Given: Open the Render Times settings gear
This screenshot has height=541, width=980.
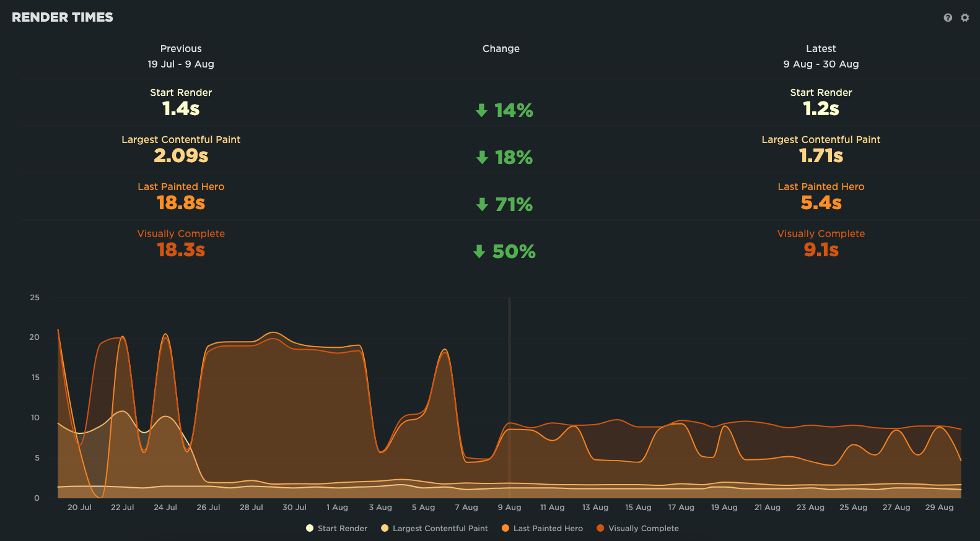Looking at the screenshot, I should pos(965,18).
